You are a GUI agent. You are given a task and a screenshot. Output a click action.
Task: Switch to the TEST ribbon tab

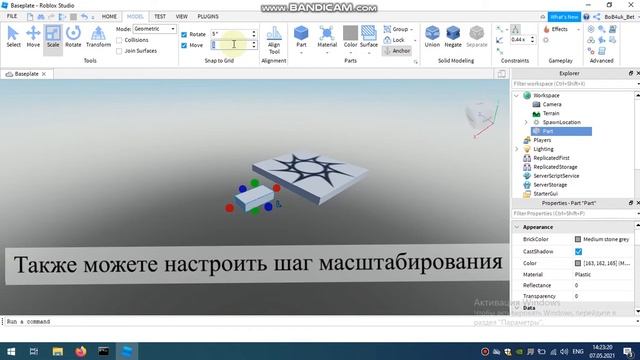[160, 16]
